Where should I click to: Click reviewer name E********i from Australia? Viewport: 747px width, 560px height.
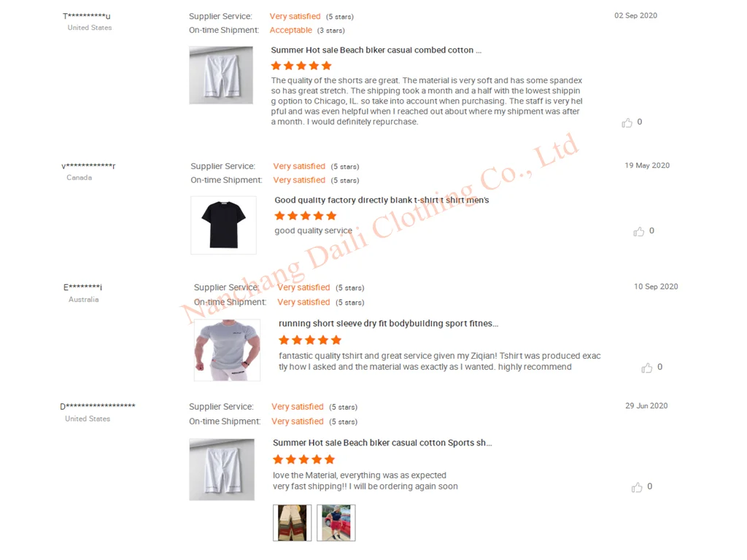83,287
